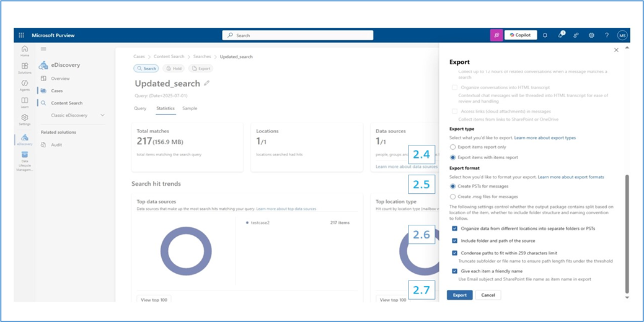Open the help question mark icon
644x322 pixels.
[x=607, y=35]
